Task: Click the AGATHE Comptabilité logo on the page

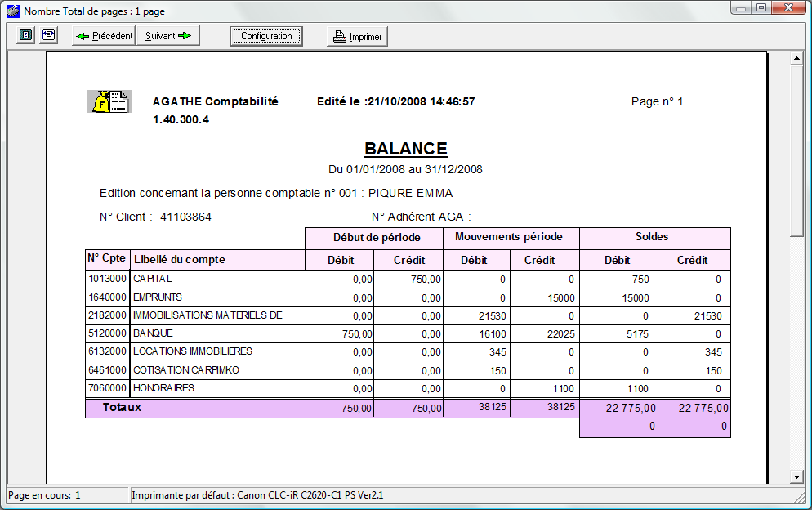Action: pos(109,101)
